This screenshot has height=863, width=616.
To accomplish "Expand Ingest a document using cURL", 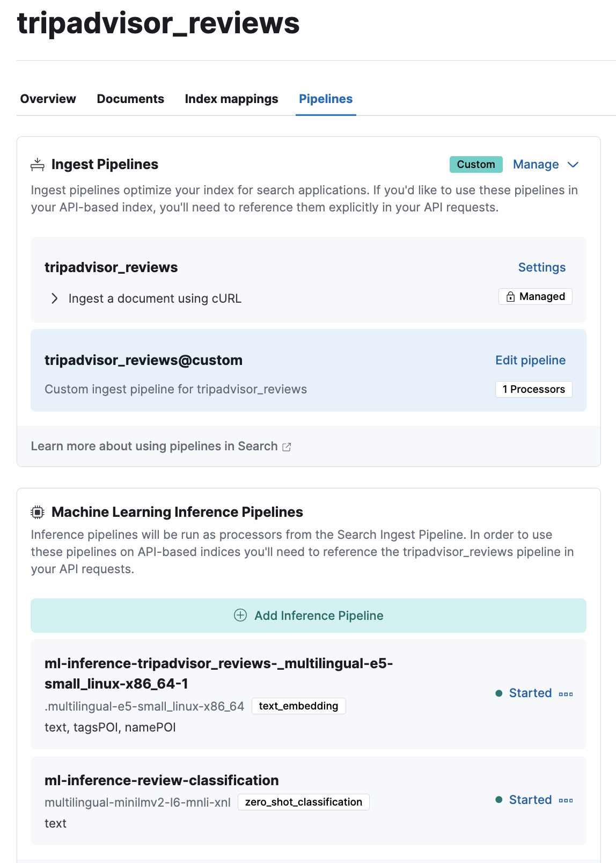I will pyautogui.click(x=54, y=298).
